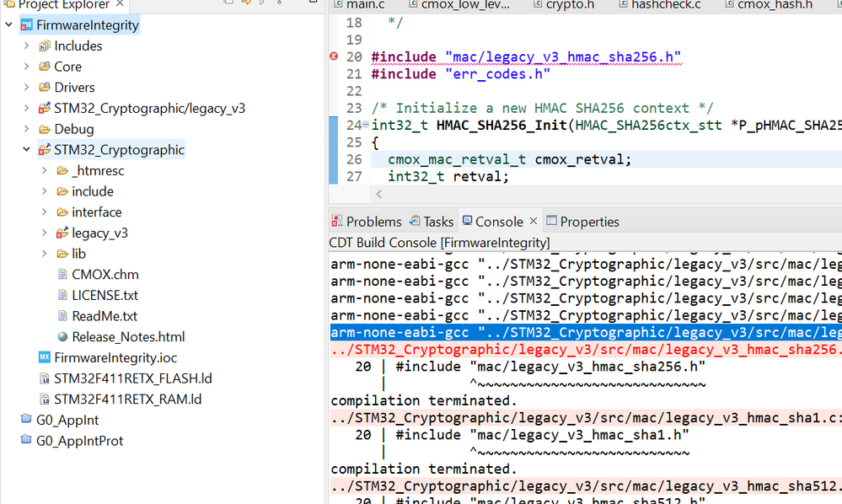This screenshot has height=504, width=842.
Task: Collapse the FirmwareIntegrity project tree
Action: 8,24
